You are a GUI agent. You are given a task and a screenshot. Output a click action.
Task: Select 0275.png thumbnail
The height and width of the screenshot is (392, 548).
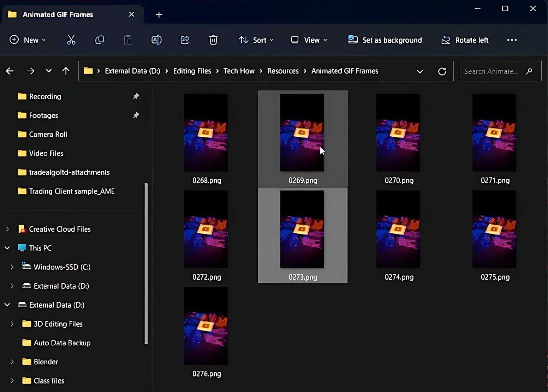click(x=494, y=229)
